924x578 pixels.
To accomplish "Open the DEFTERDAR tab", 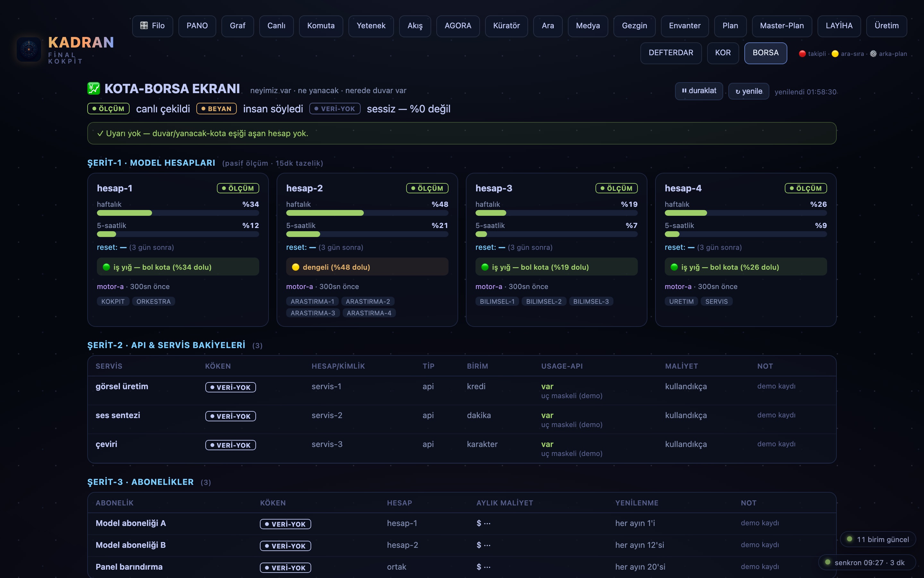I will tap(671, 53).
